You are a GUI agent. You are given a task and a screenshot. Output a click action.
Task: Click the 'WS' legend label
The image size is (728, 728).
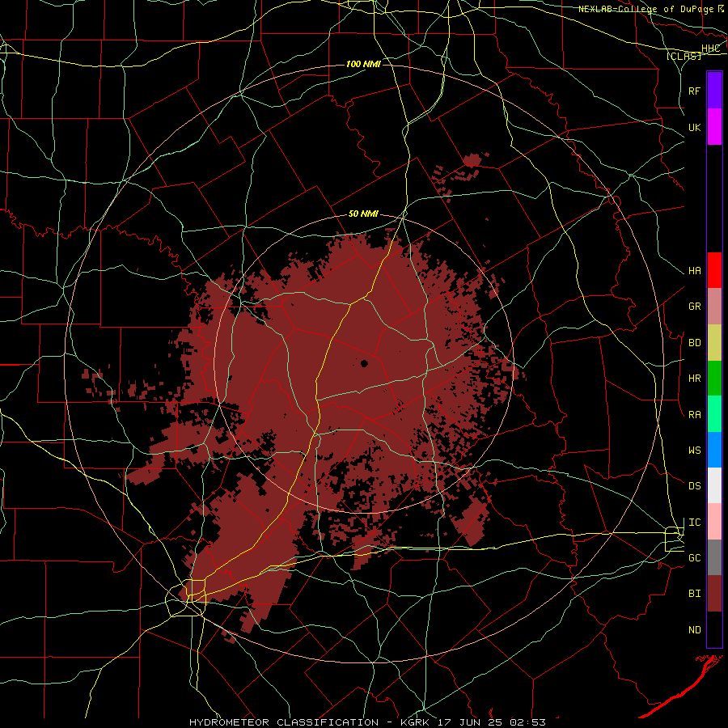(695, 451)
